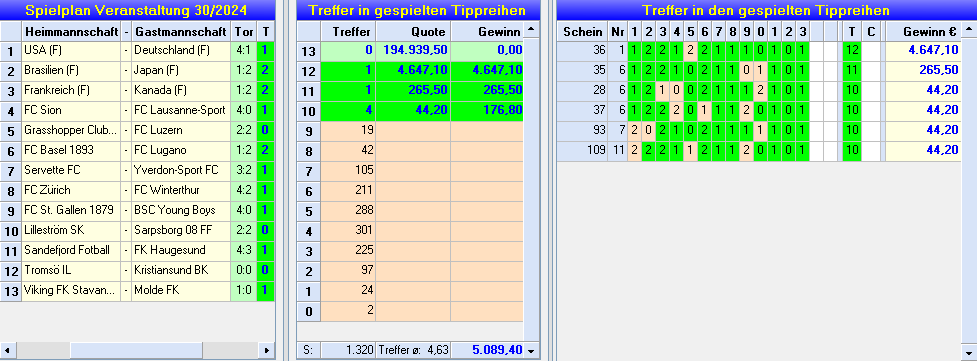Click Schein number 93
977x361 pixels.
tap(582, 130)
